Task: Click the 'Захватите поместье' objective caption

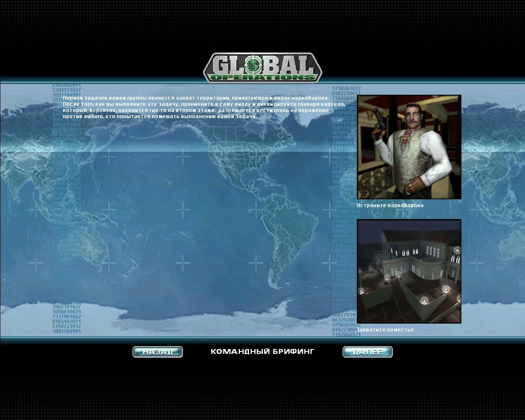Action: click(385, 330)
